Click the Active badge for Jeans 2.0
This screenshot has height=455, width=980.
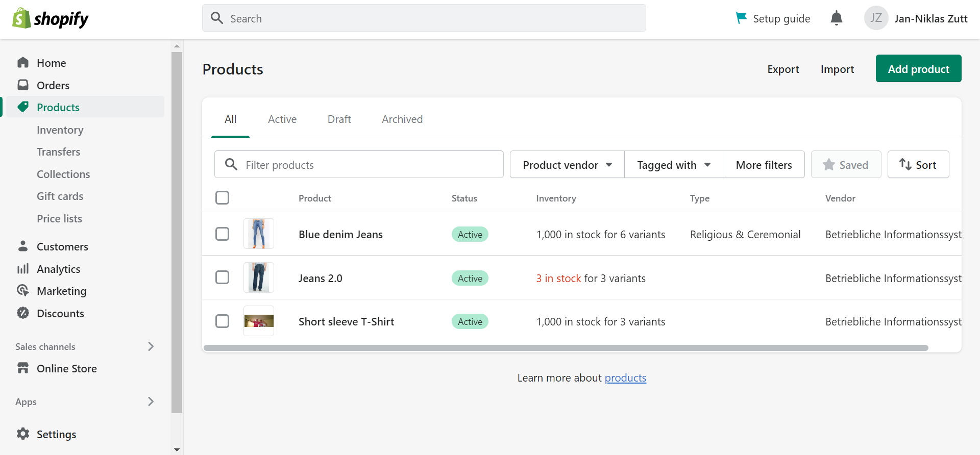point(470,278)
